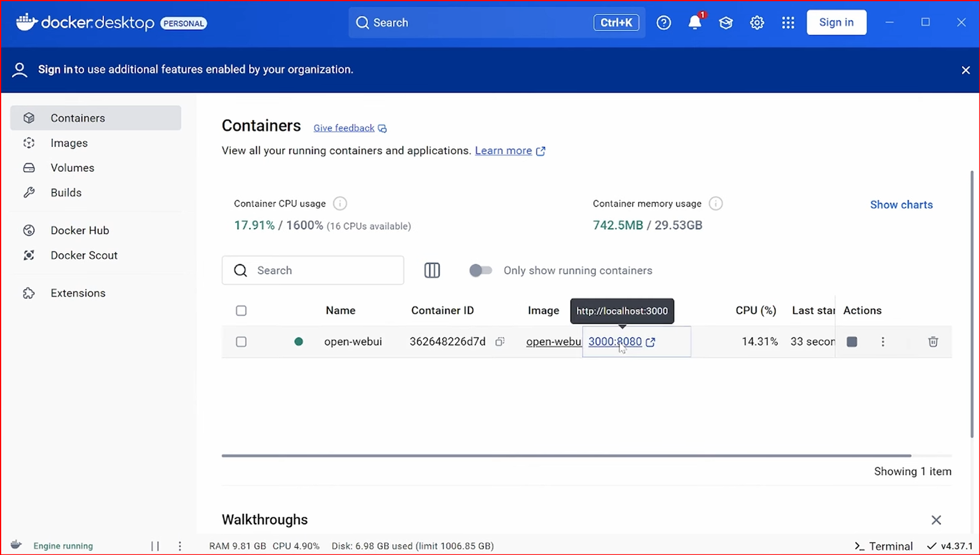Image resolution: width=980 pixels, height=555 pixels.
Task: Open the Learning center graduation cap icon
Action: (726, 22)
